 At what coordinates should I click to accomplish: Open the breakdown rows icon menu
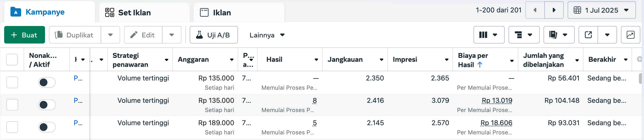524,35
